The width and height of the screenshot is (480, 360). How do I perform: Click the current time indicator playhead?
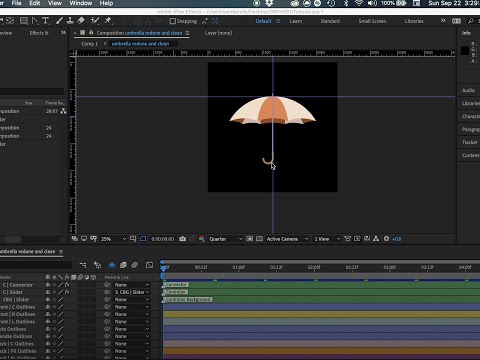tap(163, 268)
